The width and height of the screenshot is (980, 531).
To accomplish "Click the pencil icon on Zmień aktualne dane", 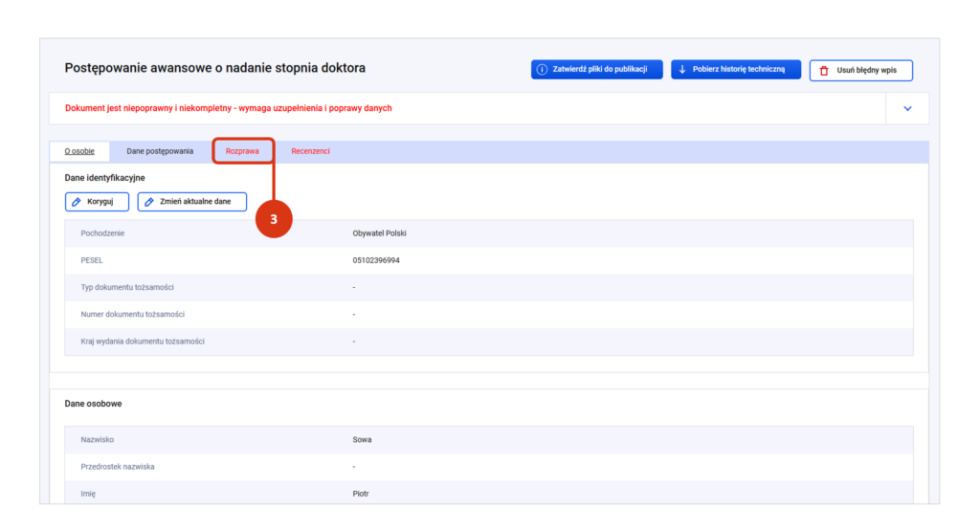I will click(x=149, y=202).
